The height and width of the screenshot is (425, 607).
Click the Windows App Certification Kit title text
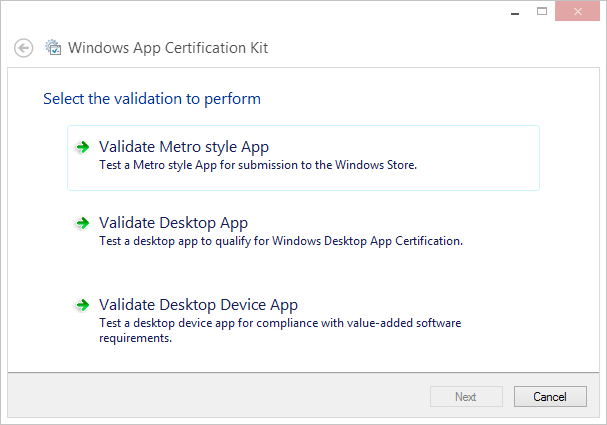[167, 48]
